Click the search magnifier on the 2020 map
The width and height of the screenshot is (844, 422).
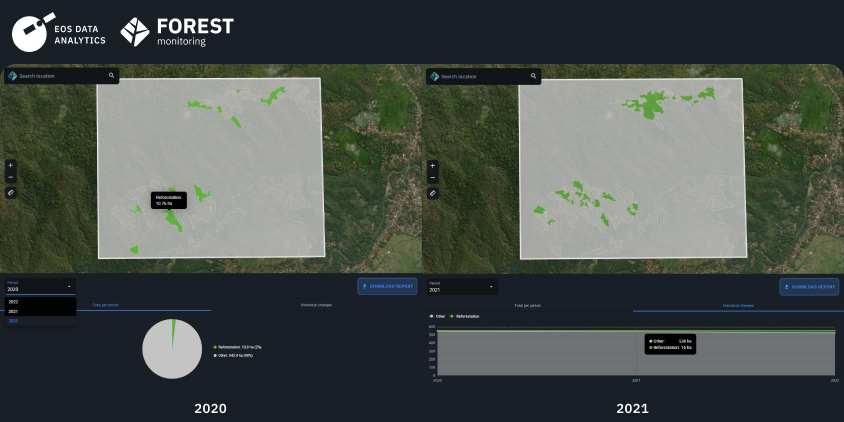[x=111, y=76]
